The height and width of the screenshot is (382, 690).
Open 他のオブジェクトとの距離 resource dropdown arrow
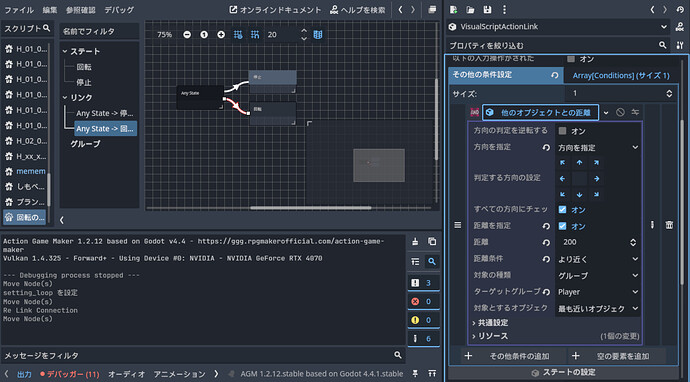coord(606,113)
